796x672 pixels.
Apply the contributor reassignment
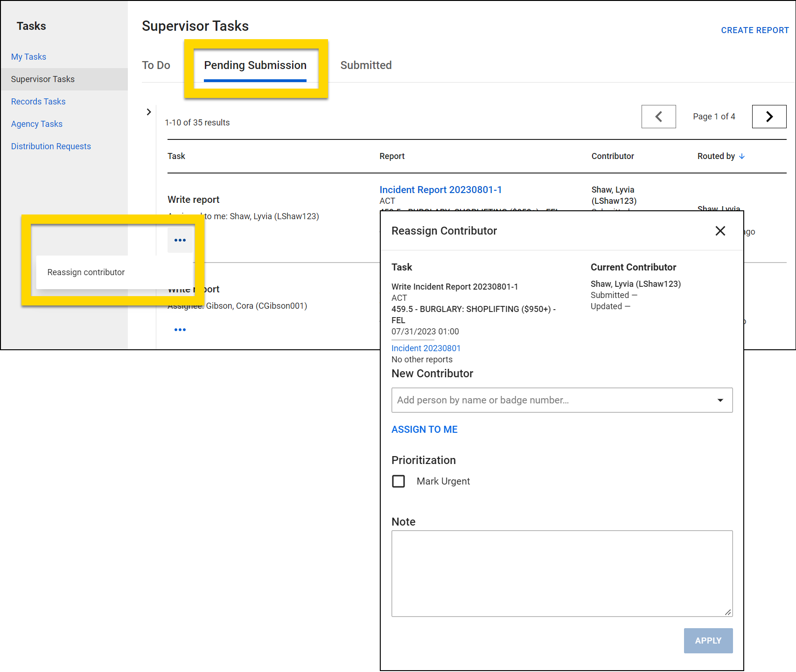coord(708,641)
